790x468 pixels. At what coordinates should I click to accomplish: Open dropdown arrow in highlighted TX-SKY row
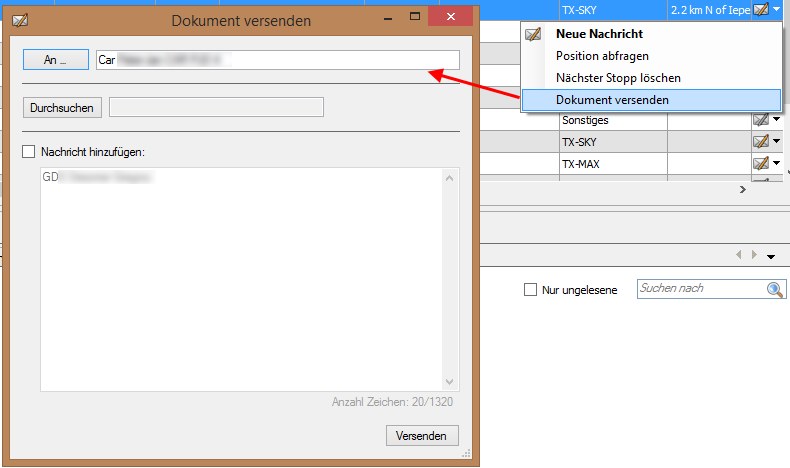[777, 10]
